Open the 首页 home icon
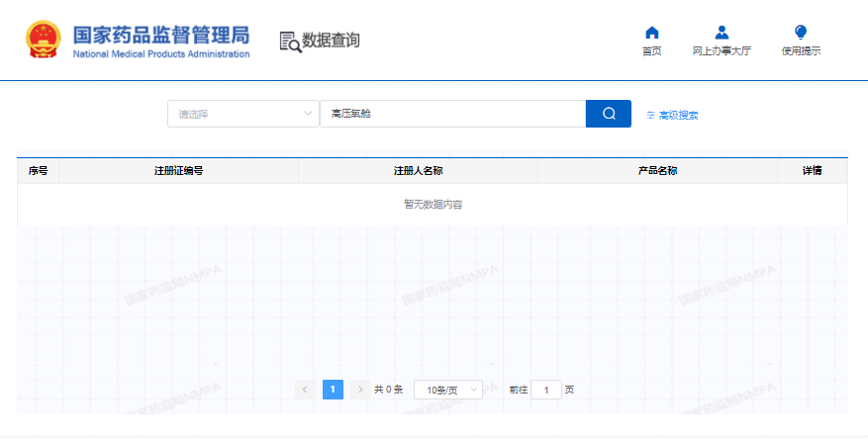The height and width of the screenshot is (440, 868). click(x=652, y=33)
